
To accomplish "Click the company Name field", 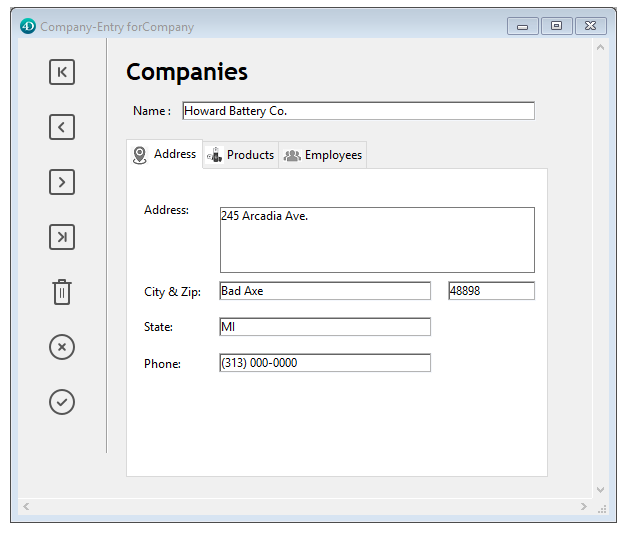I will click(x=358, y=111).
